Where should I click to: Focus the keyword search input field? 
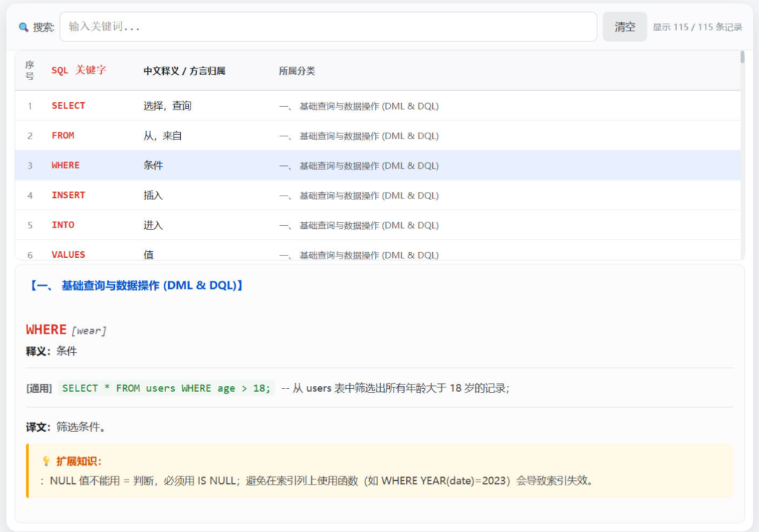(x=328, y=27)
